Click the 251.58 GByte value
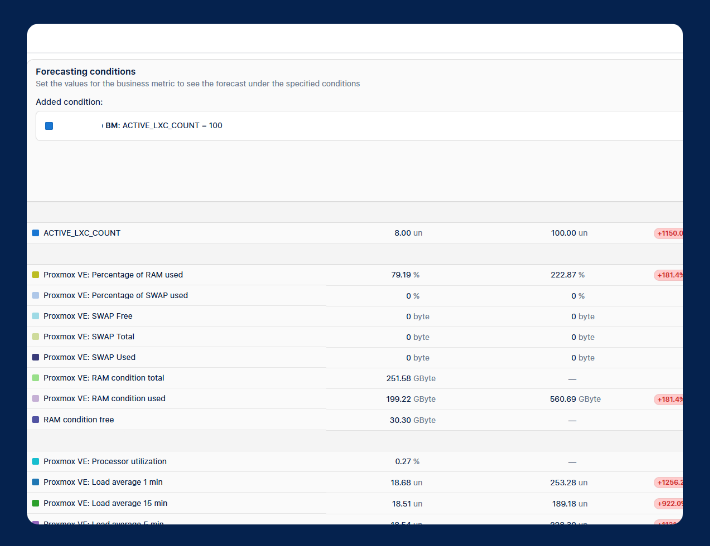 [411, 378]
